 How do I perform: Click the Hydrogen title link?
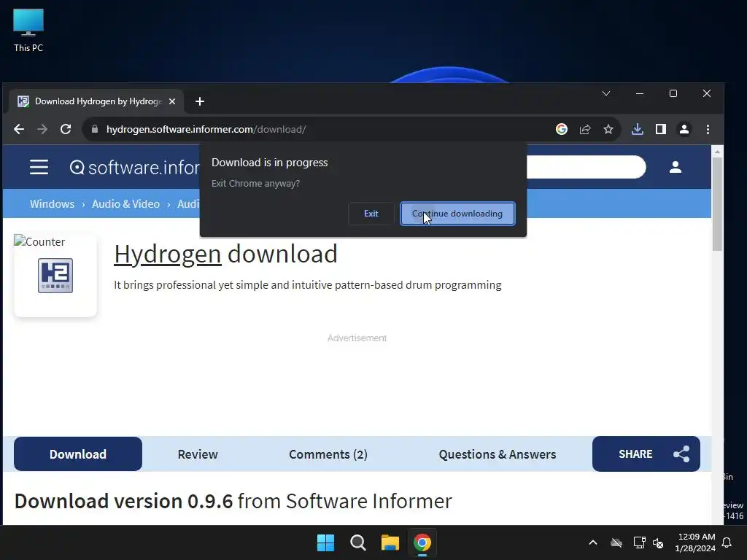pyautogui.click(x=168, y=254)
